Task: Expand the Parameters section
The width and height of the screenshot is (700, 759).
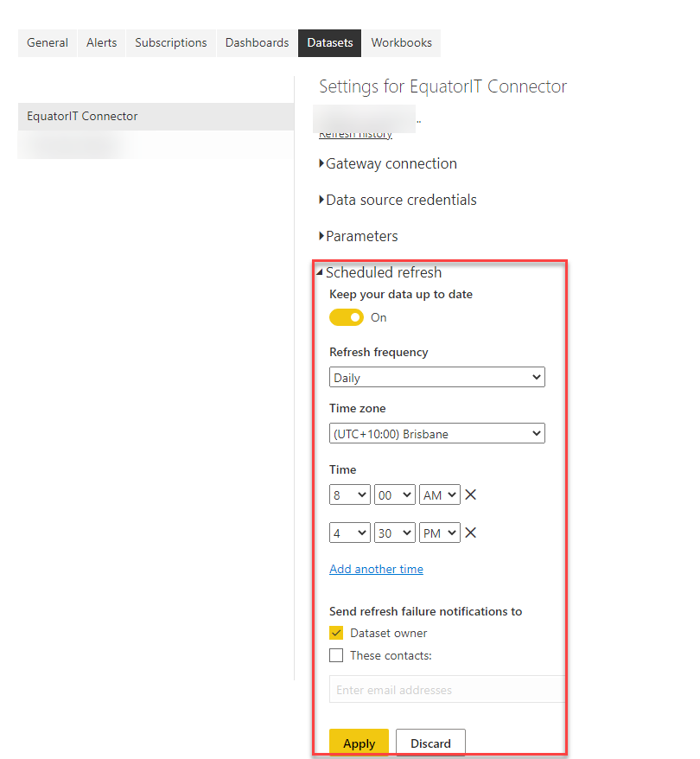Action: pyautogui.click(x=361, y=236)
